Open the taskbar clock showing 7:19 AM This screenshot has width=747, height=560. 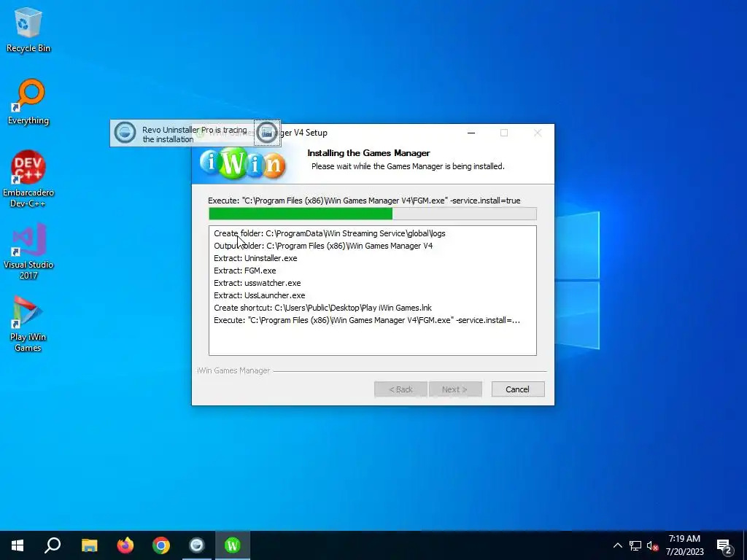[x=684, y=545]
